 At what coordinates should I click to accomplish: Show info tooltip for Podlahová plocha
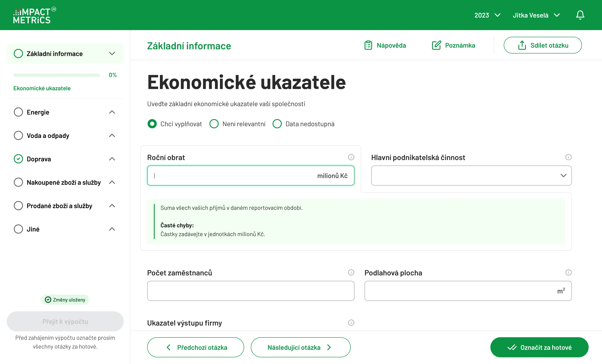coord(568,273)
